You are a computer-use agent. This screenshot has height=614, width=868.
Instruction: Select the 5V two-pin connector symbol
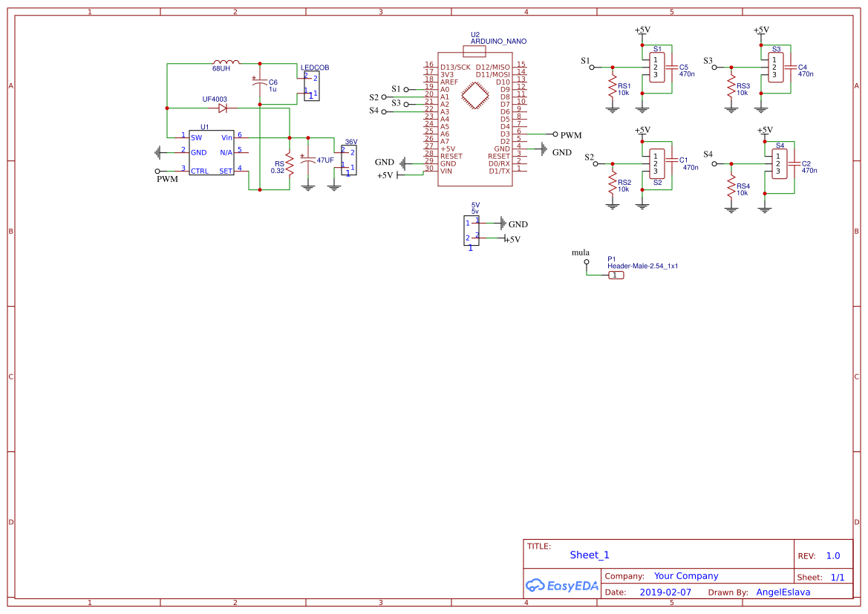click(473, 230)
